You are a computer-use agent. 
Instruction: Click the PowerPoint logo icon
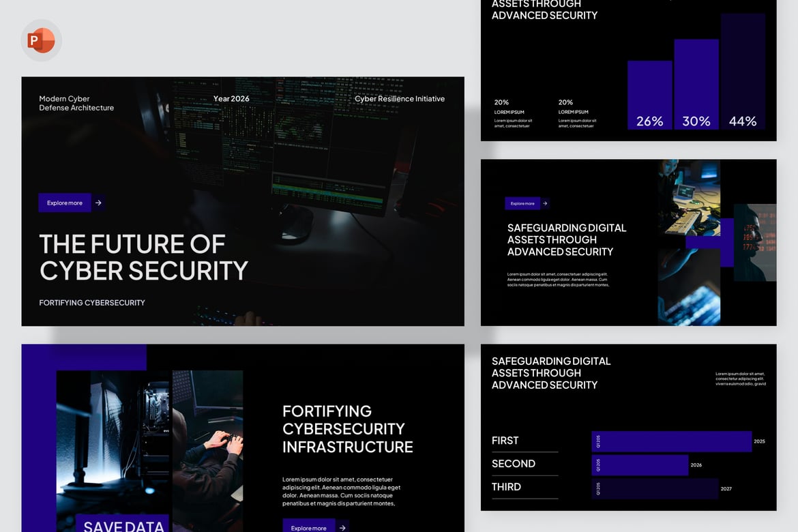[x=41, y=40]
